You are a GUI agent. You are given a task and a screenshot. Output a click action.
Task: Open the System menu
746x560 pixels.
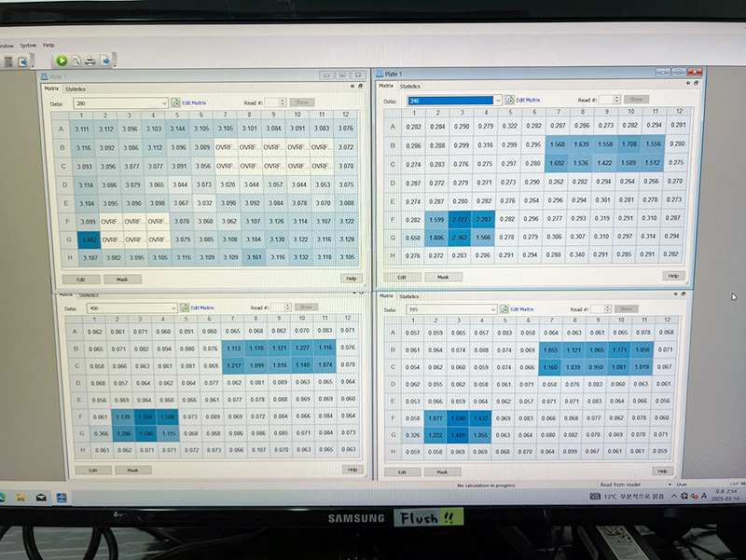(x=28, y=45)
